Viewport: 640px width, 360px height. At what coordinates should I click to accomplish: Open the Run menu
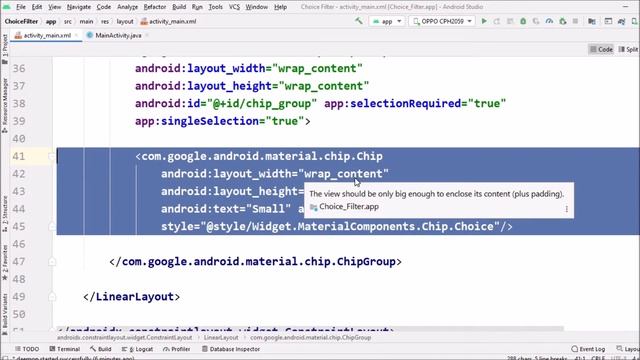[197, 7]
